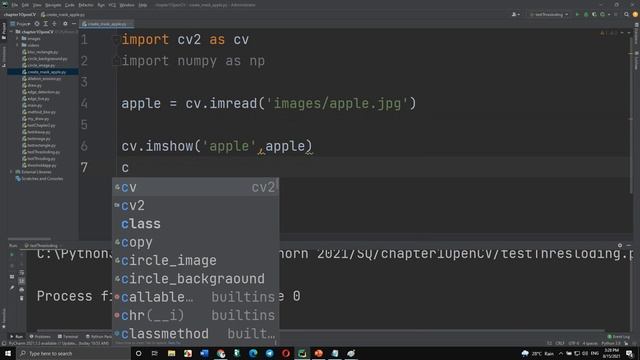
Task: Open the Window menu
Action: coord(127,5)
